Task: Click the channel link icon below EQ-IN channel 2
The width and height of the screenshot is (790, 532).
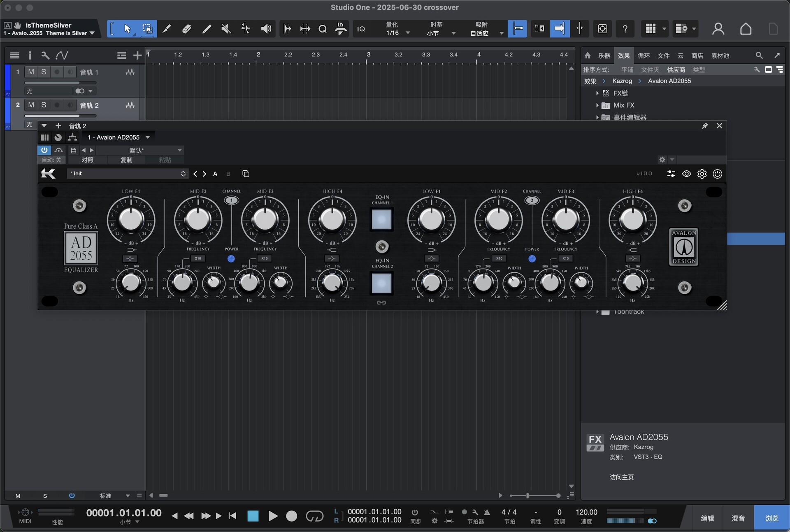Action: [381, 303]
